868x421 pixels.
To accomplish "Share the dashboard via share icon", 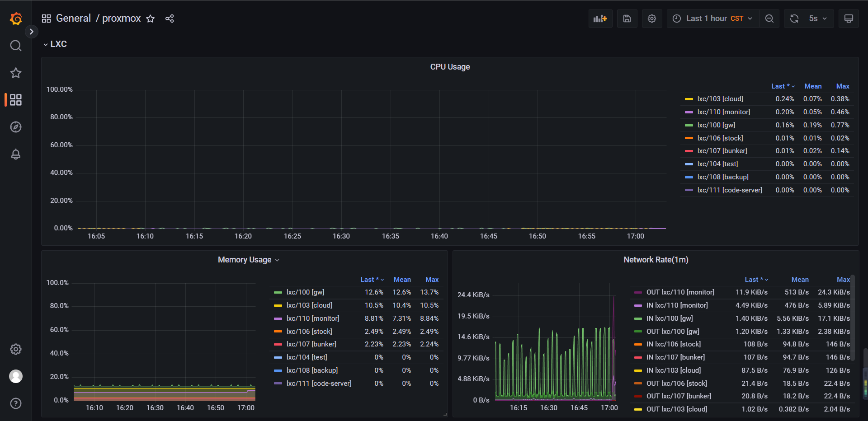I will click(170, 19).
